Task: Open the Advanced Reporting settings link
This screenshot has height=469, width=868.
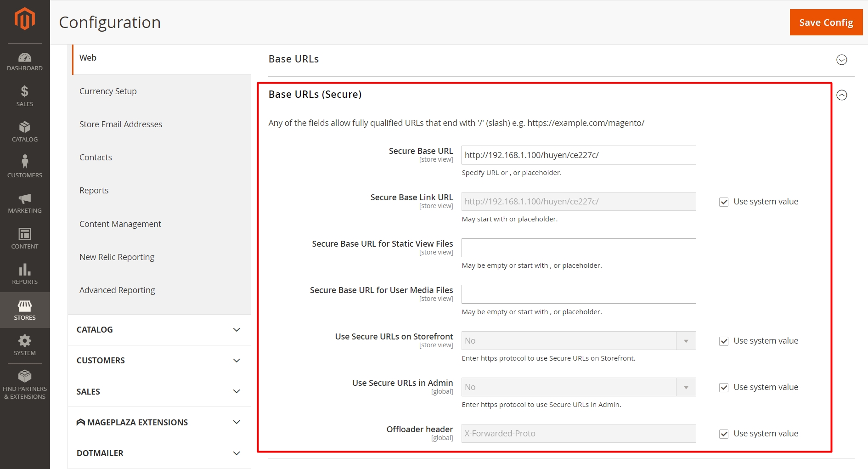Action: point(117,290)
